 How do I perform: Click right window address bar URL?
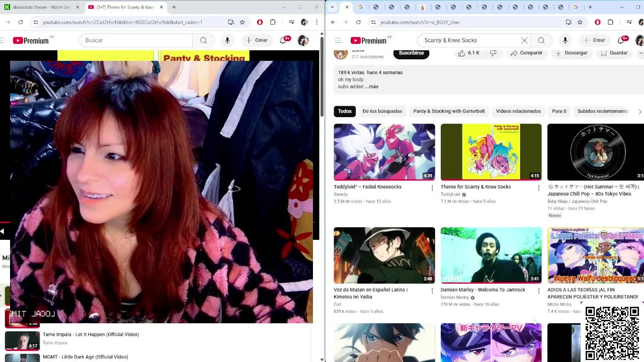(x=420, y=22)
